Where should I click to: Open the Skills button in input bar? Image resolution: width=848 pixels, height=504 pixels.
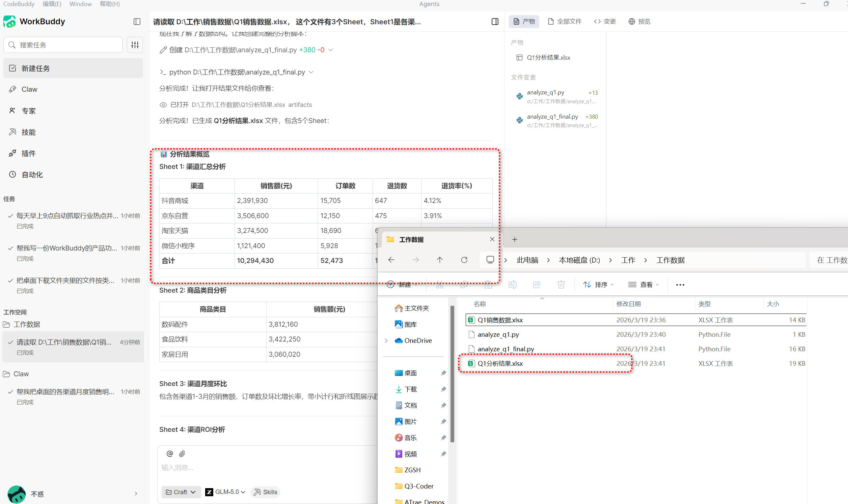pyautogui.click(x=266, y=492)
